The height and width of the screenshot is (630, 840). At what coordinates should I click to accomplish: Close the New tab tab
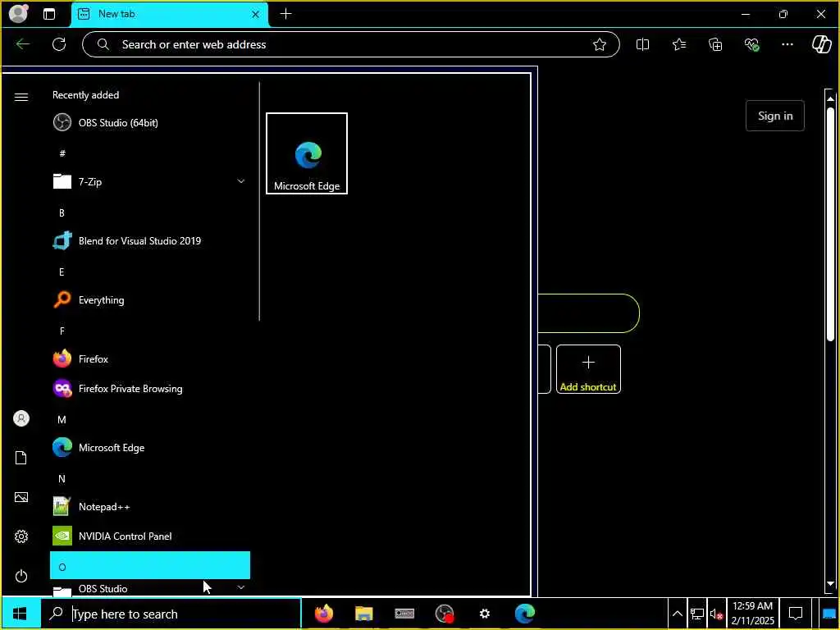point(256,14)
